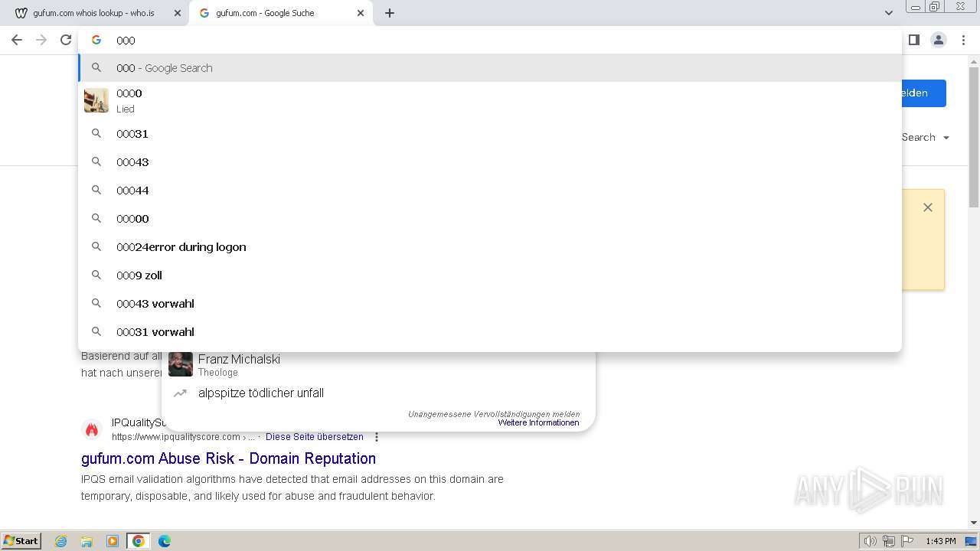Launch Internet Explorer from taskbar

61,541
